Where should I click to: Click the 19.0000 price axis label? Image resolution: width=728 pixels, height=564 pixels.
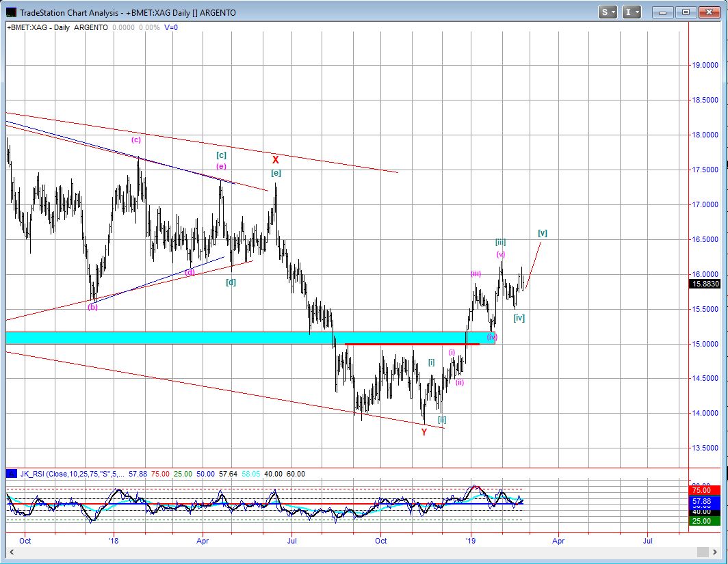tap(705, 65)
